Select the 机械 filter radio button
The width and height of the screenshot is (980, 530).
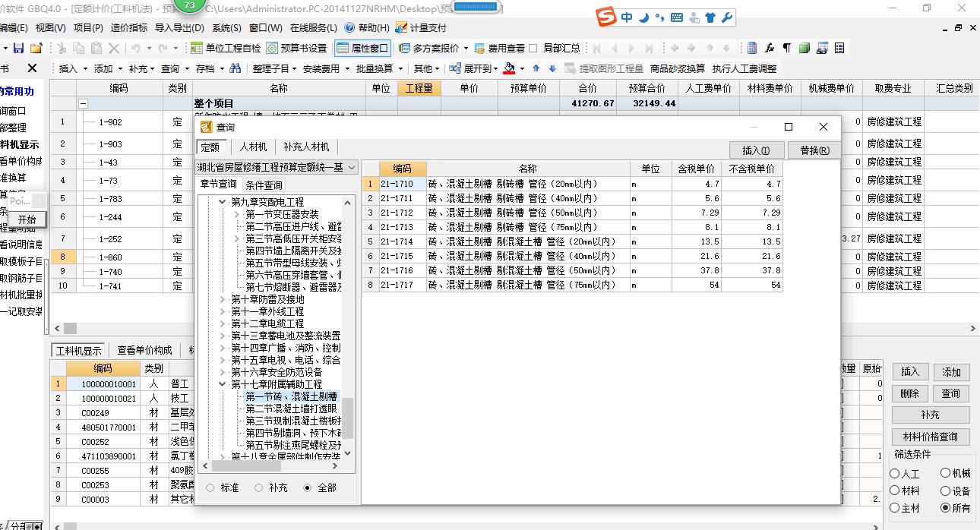[x=945, y=473]
